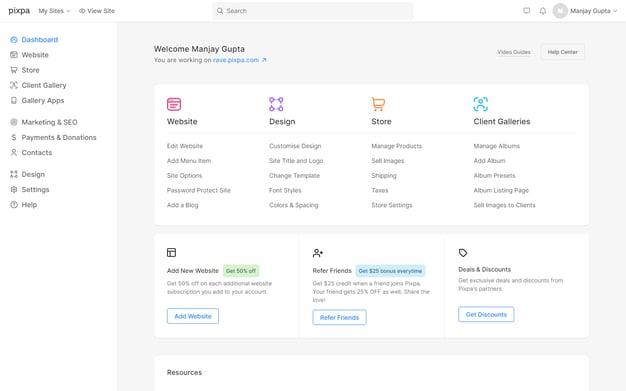This screenshot has height=391, width=626.
Task: Click the orange Store cart card icon
Action: pos(378,104)
